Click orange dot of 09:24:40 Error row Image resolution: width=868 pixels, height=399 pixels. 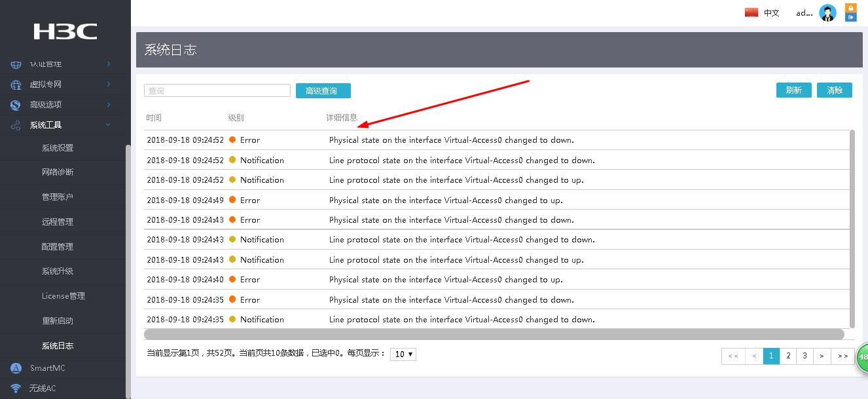coord(232,279)
